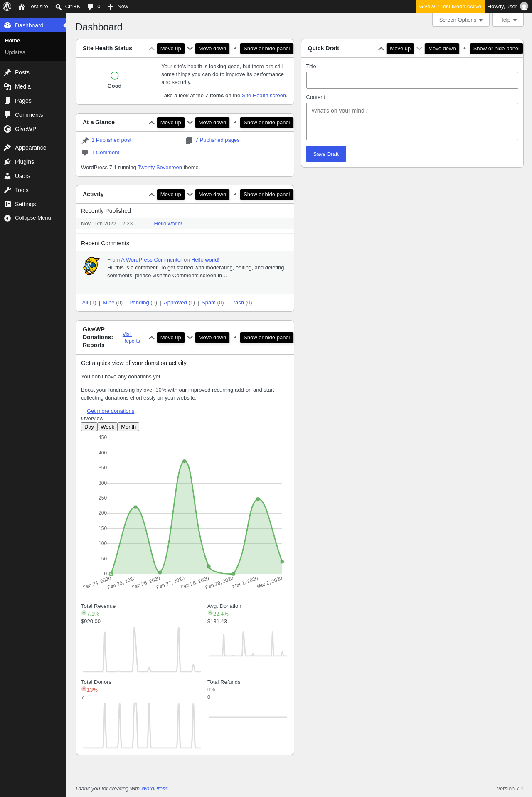Viewport: 532px width, 797px height.
Task: Toggle the Site Health Status panel visibility
Action: (x=235, y=49)
